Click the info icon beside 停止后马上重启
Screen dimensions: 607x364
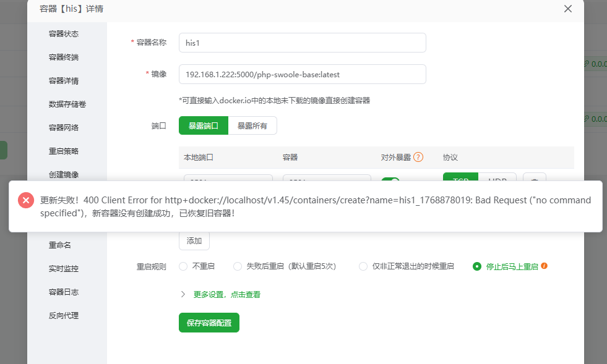[x=543, y=267]
